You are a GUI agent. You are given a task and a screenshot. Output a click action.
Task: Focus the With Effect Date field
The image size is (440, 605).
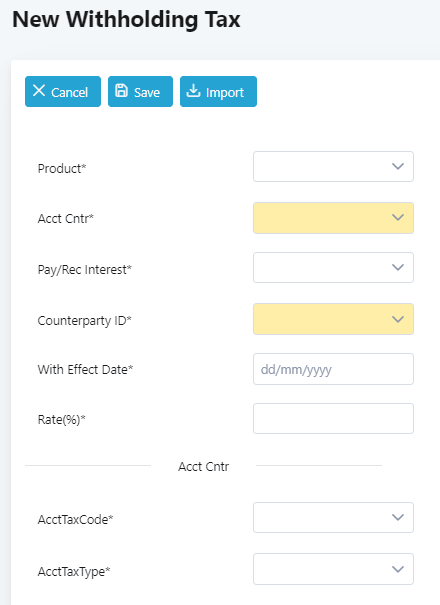click(333, 369)
